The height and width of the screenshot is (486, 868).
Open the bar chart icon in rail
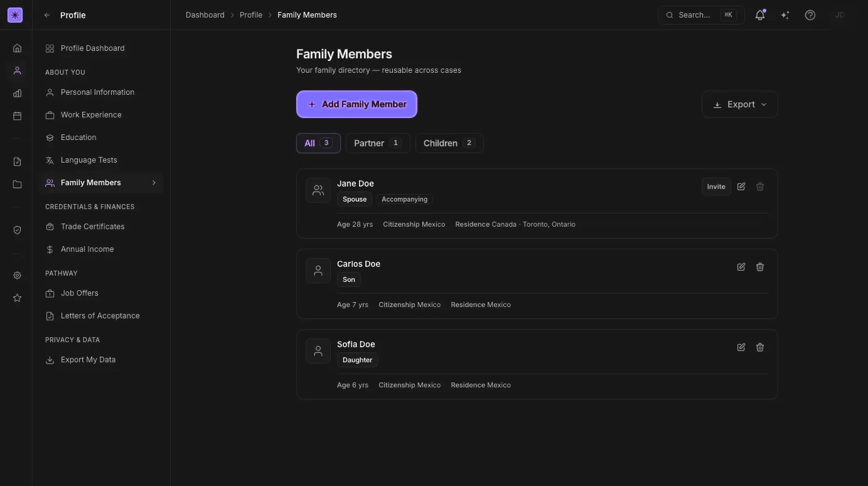point(17,94)
